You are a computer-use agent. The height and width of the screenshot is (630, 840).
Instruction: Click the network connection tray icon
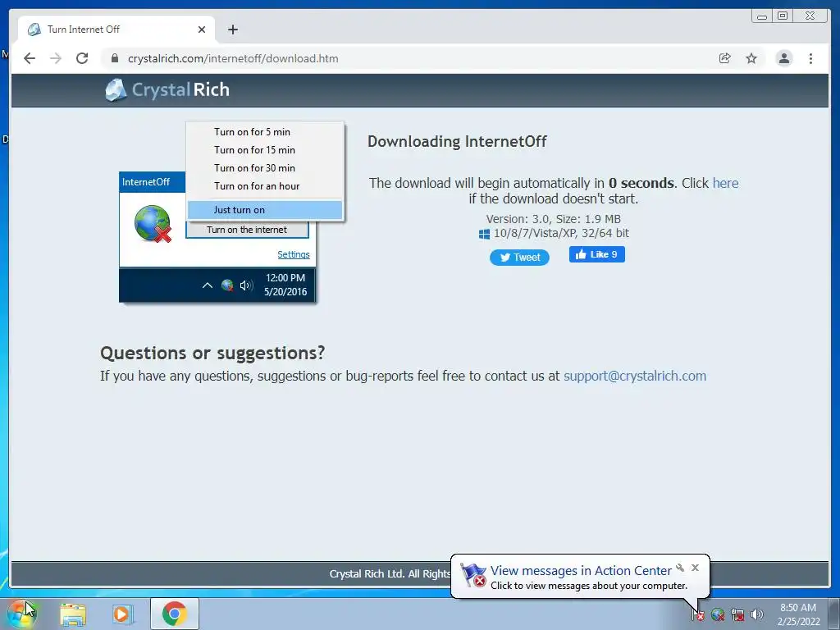pos(737,614)
